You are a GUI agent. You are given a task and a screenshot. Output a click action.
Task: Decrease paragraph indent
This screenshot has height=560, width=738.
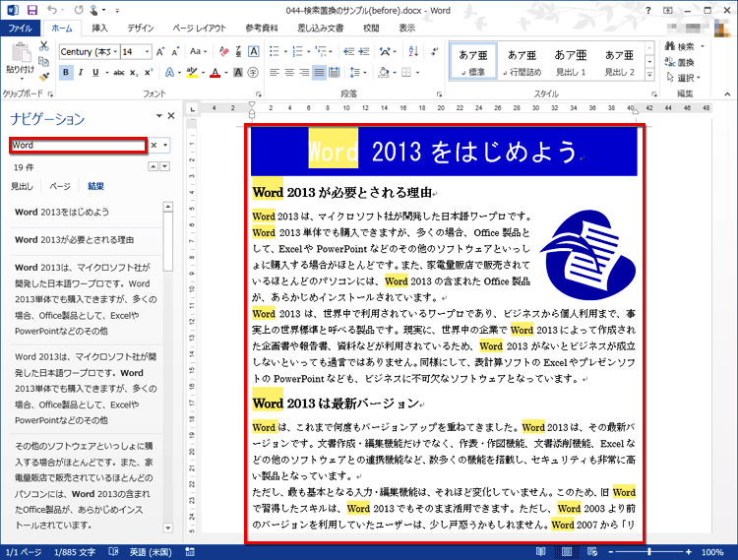pos(348,51)
